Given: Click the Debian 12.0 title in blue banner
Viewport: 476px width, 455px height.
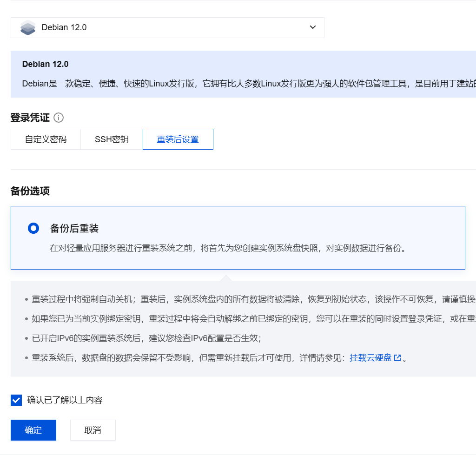Looking at the screenshot, I should point(45,64).
